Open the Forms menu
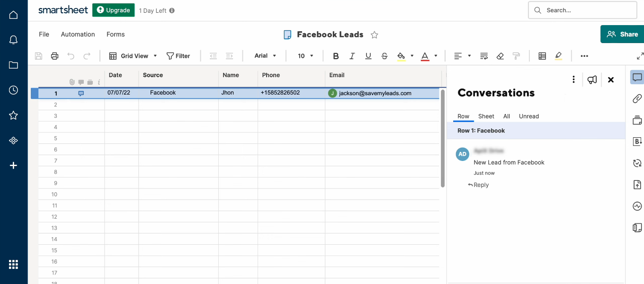644x284 pixels. 116,34
